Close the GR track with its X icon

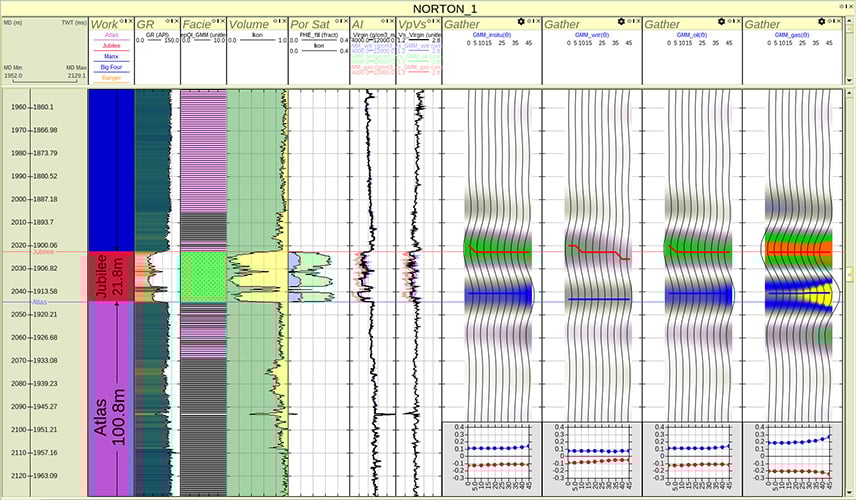176,21
